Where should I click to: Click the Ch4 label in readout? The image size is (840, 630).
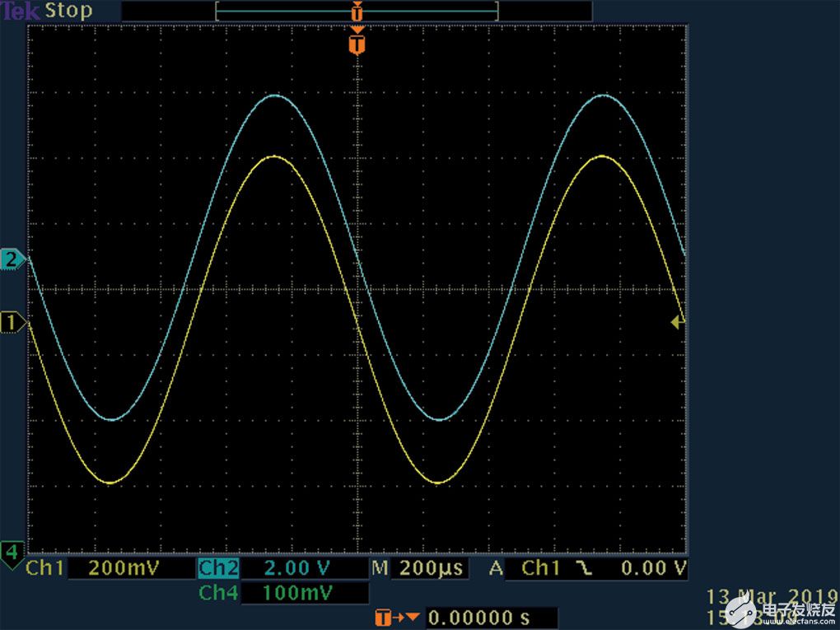218,593
